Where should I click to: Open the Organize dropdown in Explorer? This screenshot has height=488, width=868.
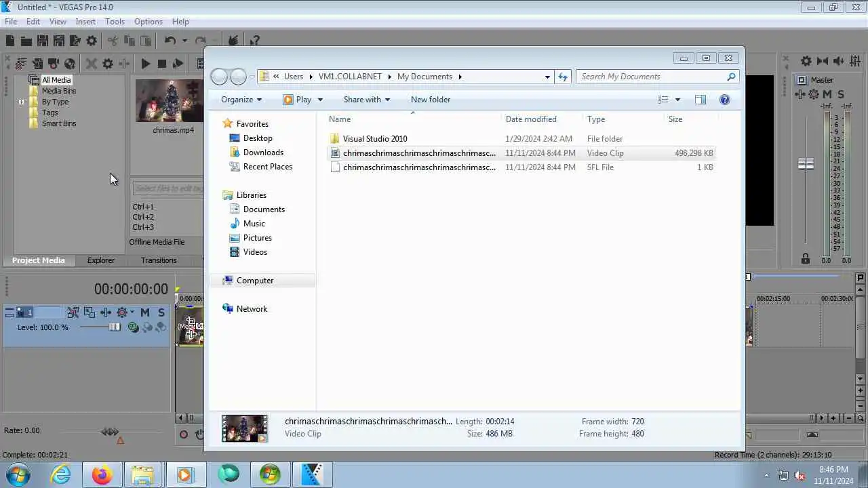coord(241,100)
